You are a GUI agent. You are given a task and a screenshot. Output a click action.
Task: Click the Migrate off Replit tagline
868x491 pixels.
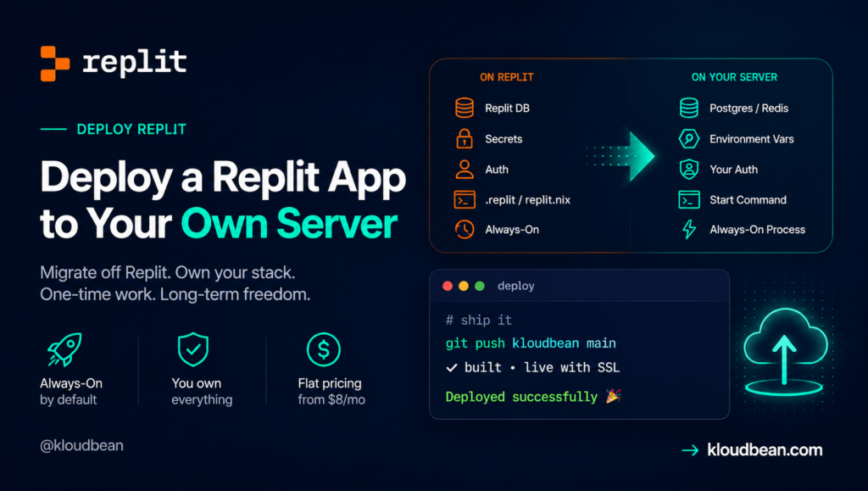click(x=168, y=273)
